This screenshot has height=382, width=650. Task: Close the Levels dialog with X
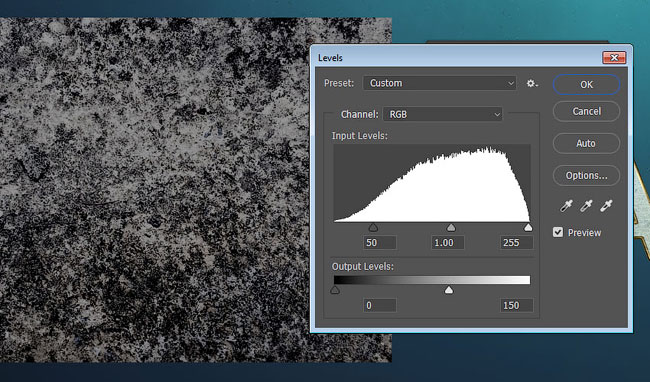click(614, 58)
